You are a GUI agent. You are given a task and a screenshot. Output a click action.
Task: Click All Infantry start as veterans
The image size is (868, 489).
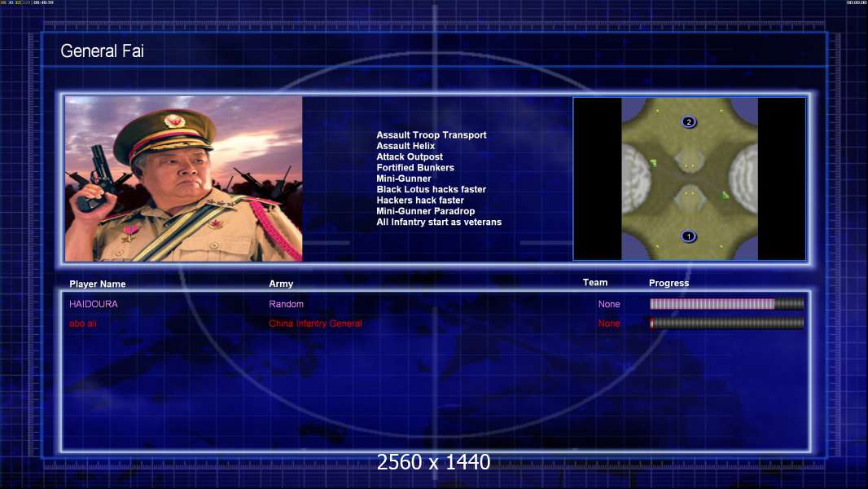tap(439, 222)
